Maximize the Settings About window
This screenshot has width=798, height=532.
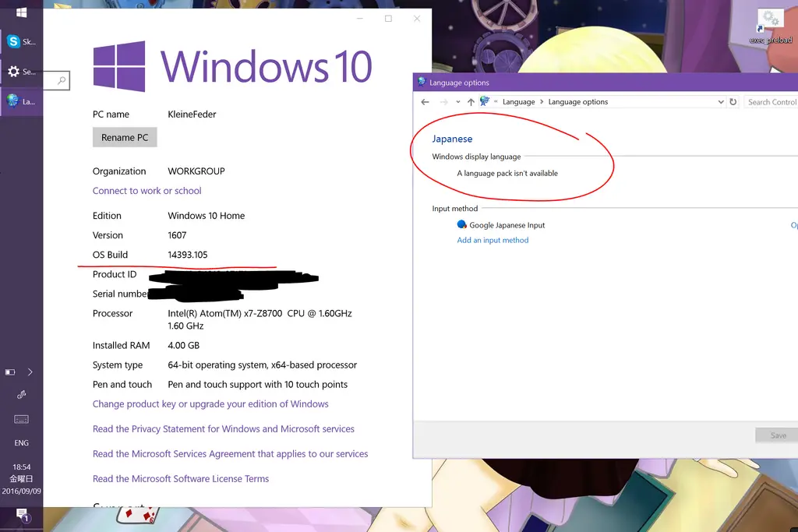point(388,19)
